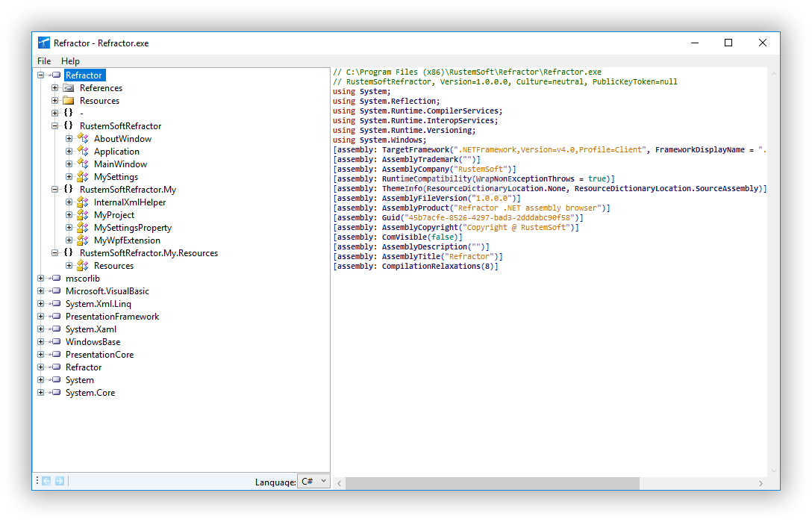Click the CompilationRelaxations(8) code line
Viewport: 812px width, 522px height.
415,266
